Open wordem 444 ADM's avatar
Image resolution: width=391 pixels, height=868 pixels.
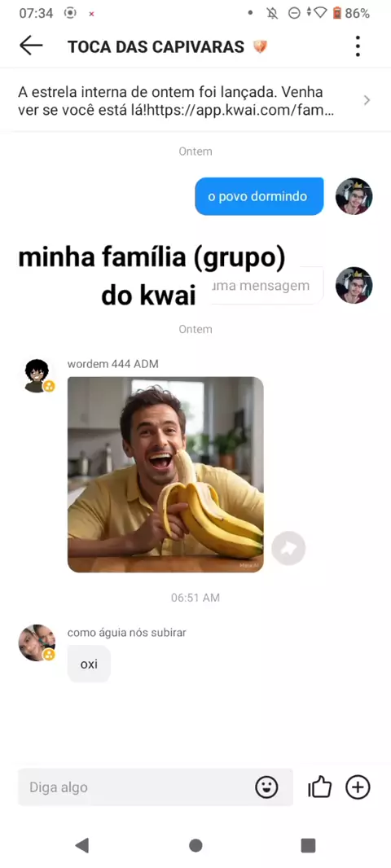click(x=37, y=376)
